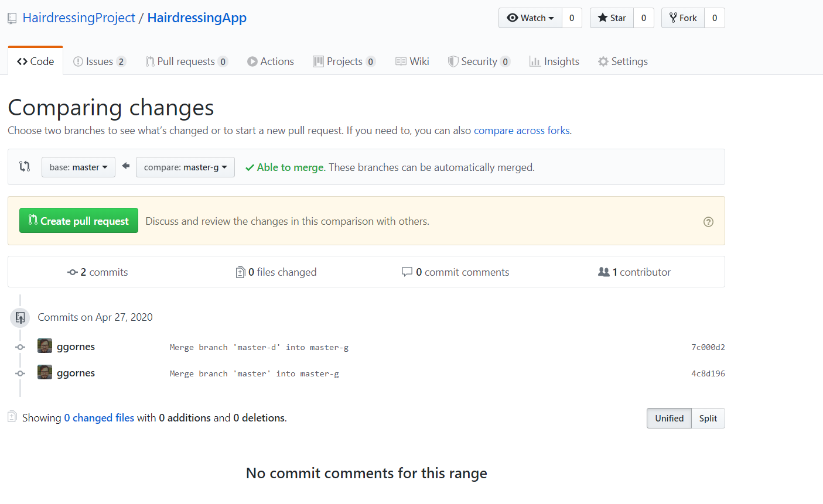Screen dimensions: 823x504
Task: Click the diff file icon beside Showing
Action: pyautogui.click(x=12, y=417)
